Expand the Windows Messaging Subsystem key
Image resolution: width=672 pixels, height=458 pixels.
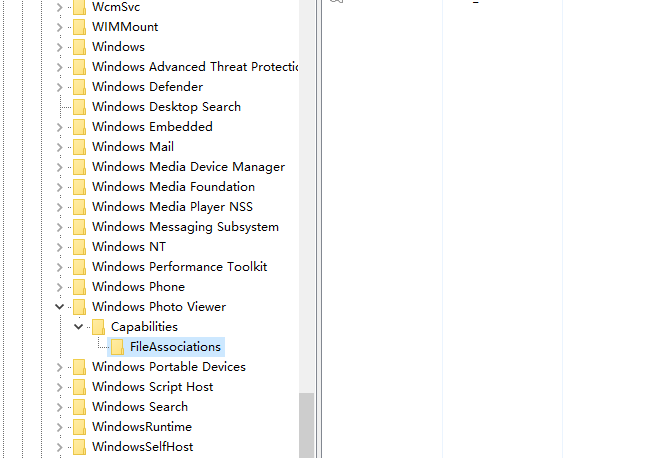pyautogui.click(x=60, y=227)
